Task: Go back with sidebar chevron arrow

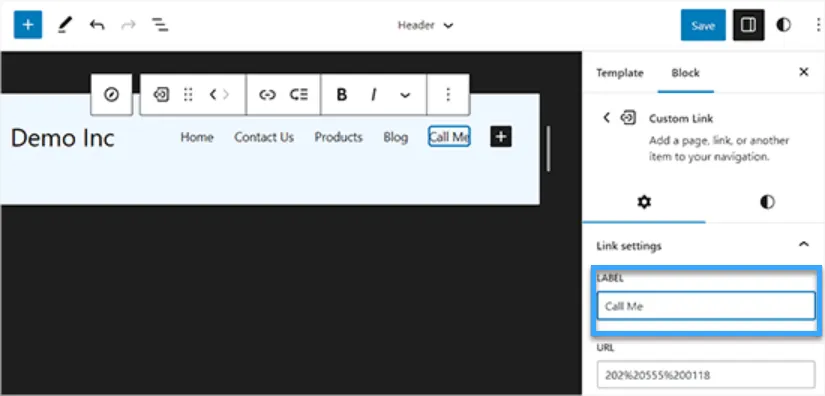Action: (x=606, y=118)
